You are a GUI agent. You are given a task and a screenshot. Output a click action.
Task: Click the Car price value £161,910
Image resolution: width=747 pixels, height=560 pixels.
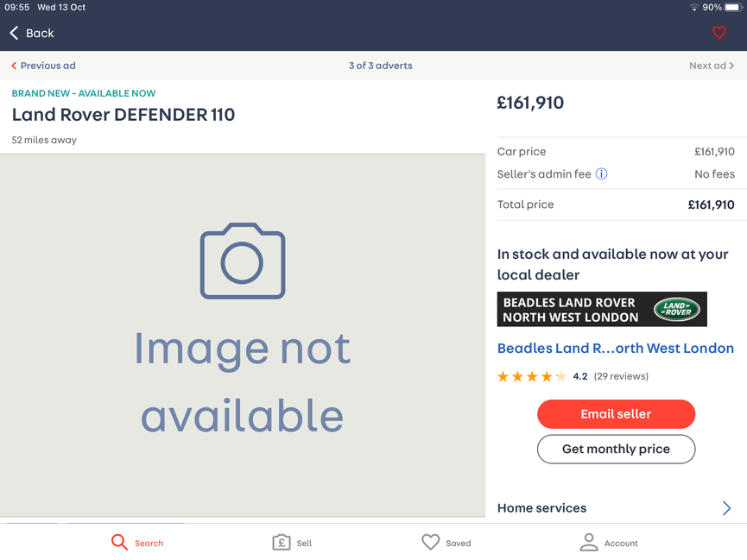point(714,151)
